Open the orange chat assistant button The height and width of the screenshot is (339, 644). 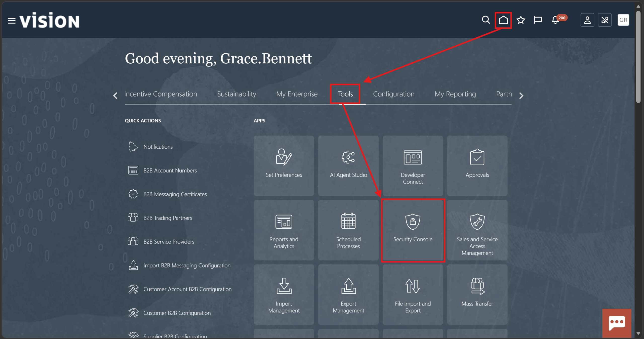(617, 323)
